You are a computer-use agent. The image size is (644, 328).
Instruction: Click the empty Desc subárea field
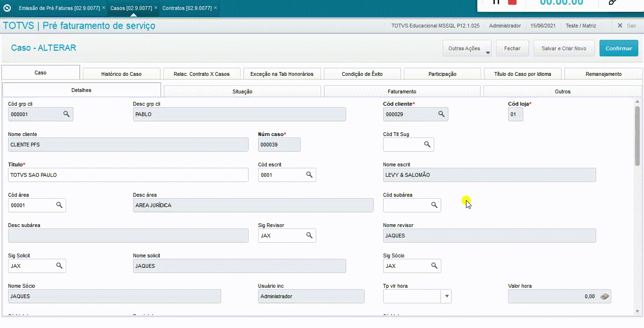pyautogui.click(x=128, y=236)
